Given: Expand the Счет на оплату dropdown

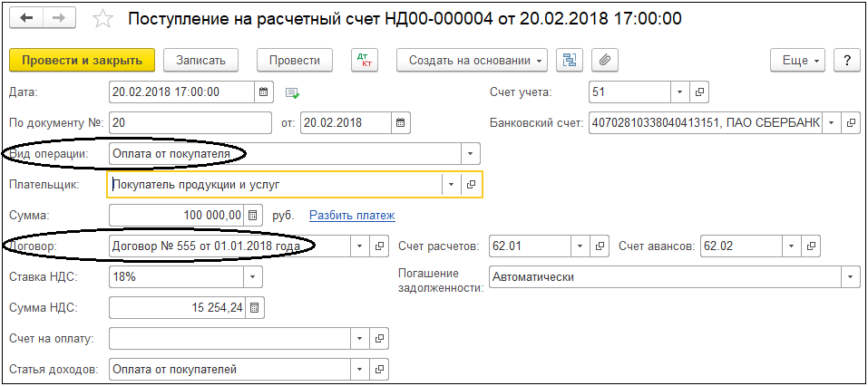Looking at the screenshot, I should pyautogui.click(x=360, y=339).
